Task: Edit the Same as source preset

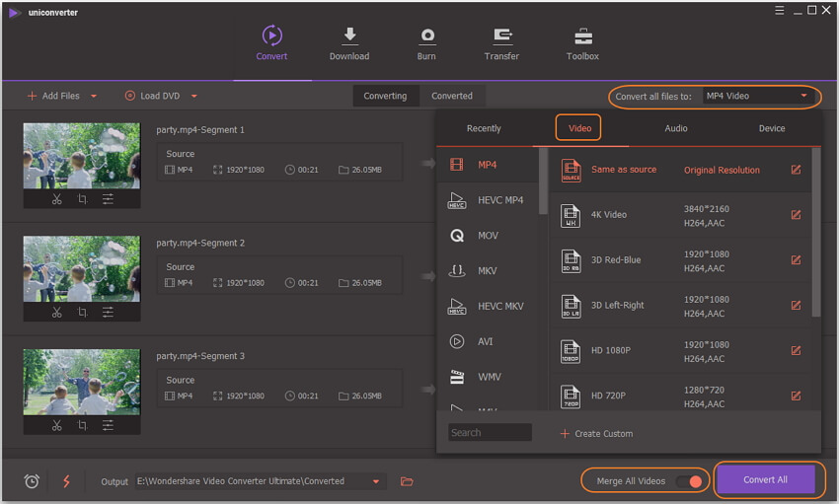Action: (x=796, y=170)
